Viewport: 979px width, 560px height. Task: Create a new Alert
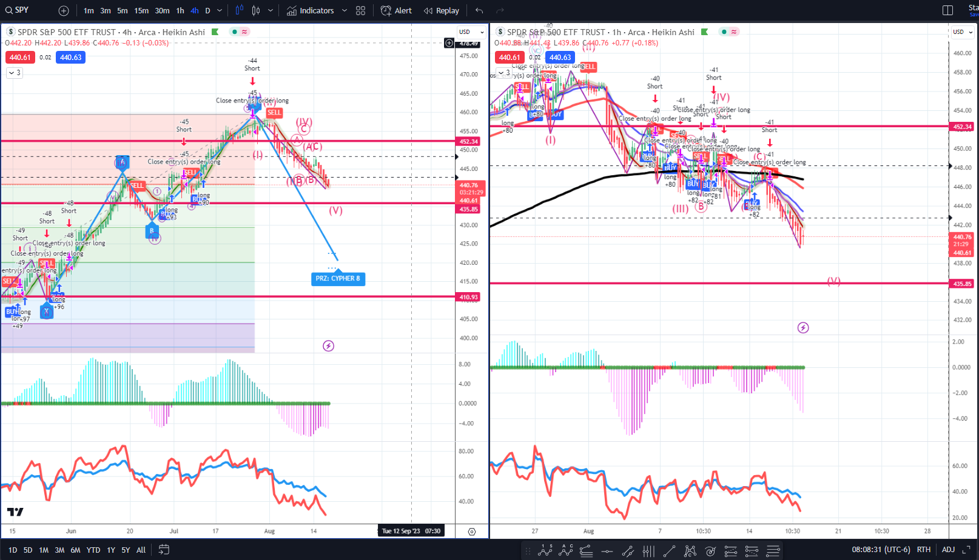pyautogui.click(x=396, y=10)
